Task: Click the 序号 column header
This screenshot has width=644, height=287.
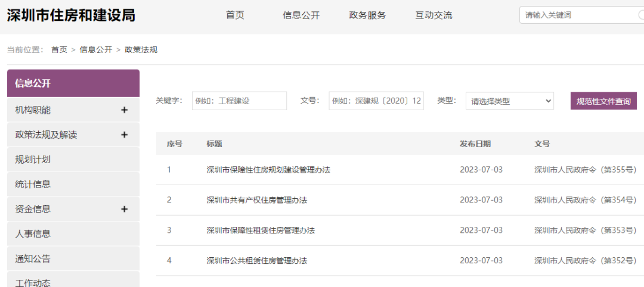Action: coord(175,144)
